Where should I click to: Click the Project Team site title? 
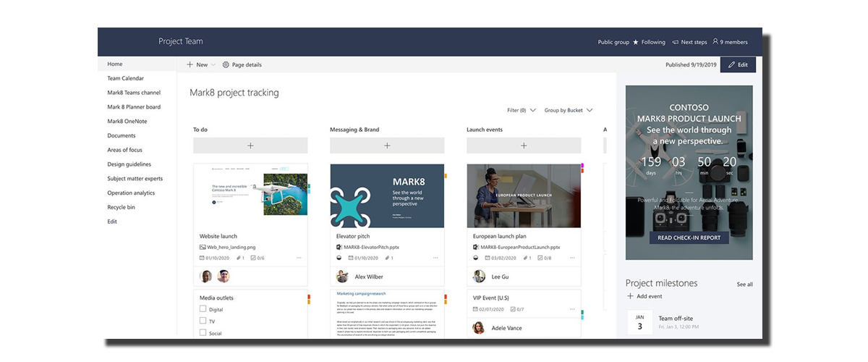[181, 41]
